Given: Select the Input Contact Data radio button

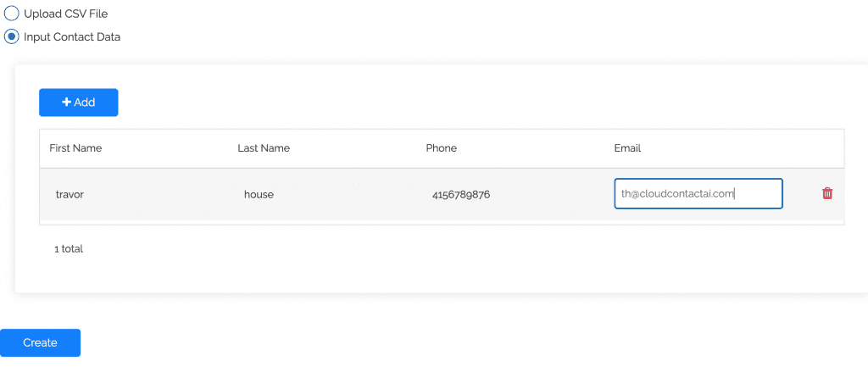Looking at the screenshot, I should [12, 36].
